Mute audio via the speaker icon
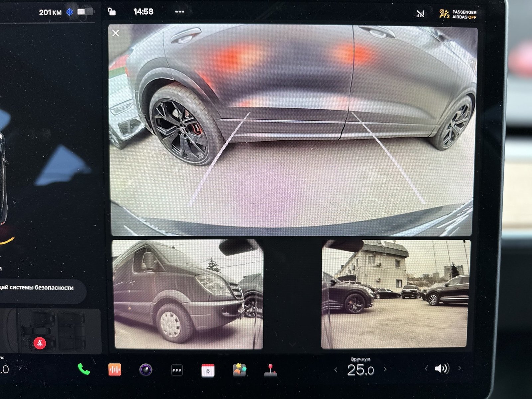 [442, 368]
